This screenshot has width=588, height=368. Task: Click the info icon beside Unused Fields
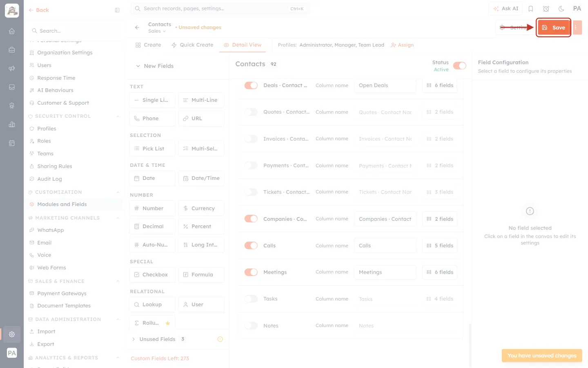[x=220, y=339]
